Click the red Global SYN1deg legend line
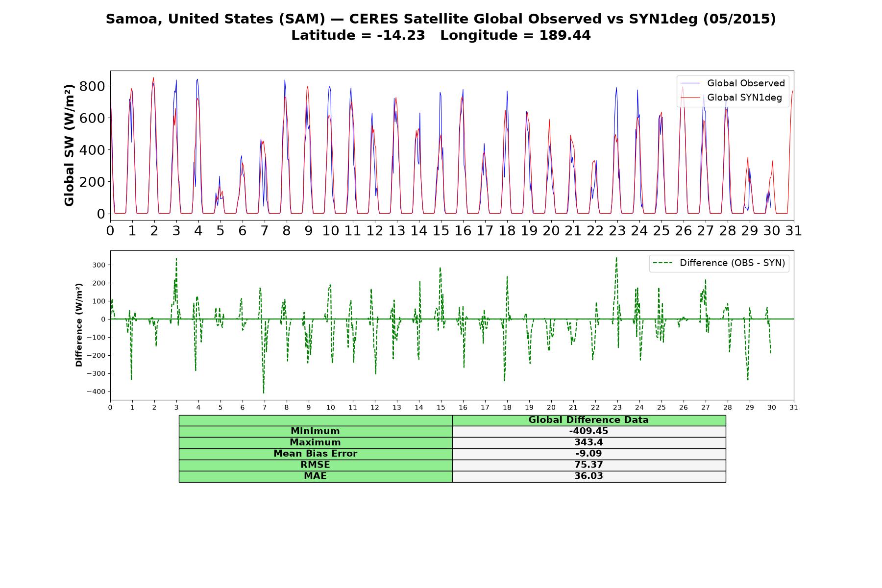The height and width of the screenshot is (588, 882). tap(690, 98)
